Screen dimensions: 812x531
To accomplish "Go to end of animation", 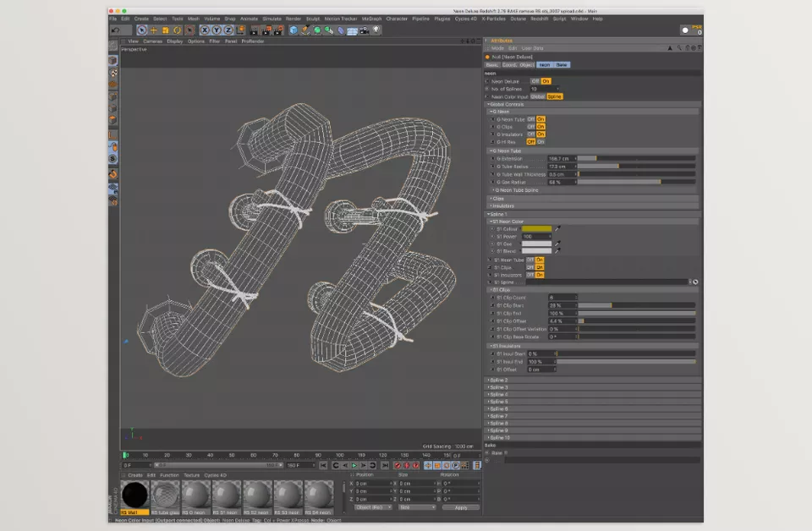I will pos(385,465).
